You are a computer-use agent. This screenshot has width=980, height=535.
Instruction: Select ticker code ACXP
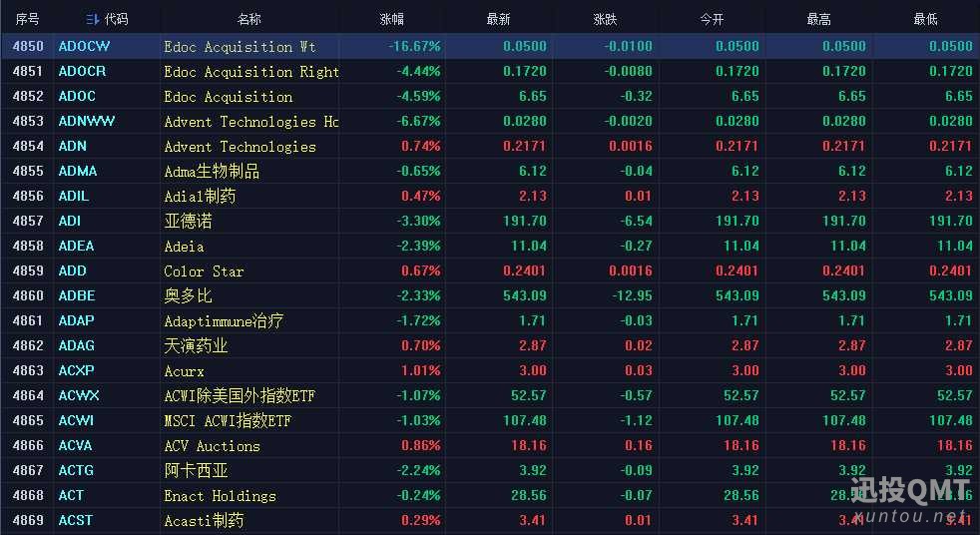coord(76,370)
